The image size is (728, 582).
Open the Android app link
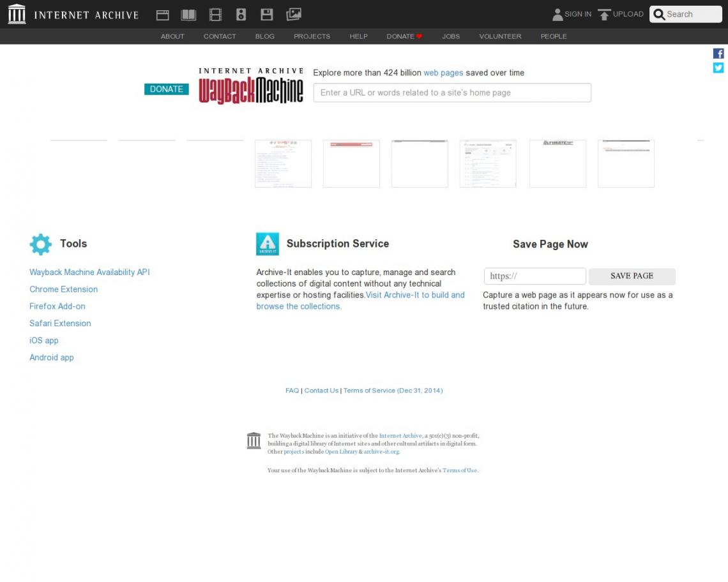point(52,358)
